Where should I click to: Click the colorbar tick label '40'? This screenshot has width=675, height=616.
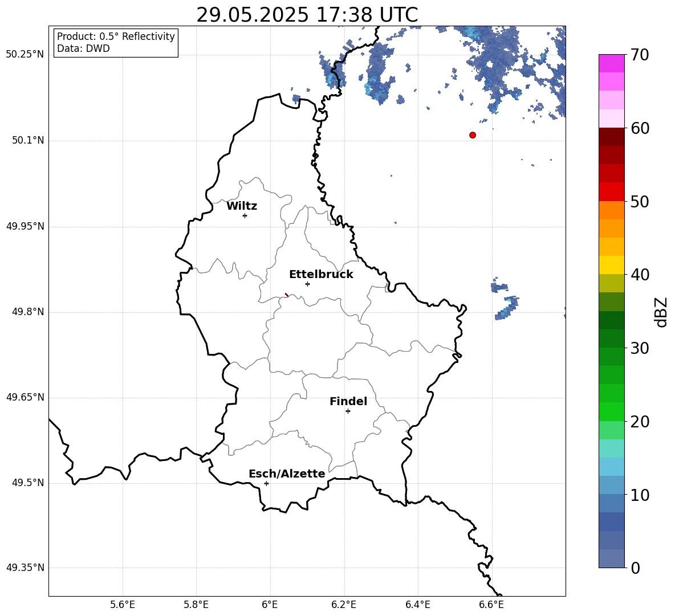[640, 275]
